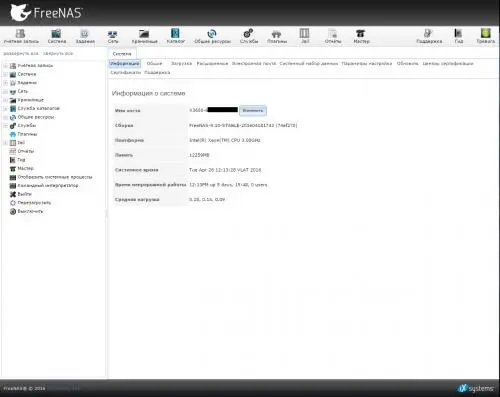Open the Центры сертификации sub-tab

pyautogui.click(x=448, y=63)
